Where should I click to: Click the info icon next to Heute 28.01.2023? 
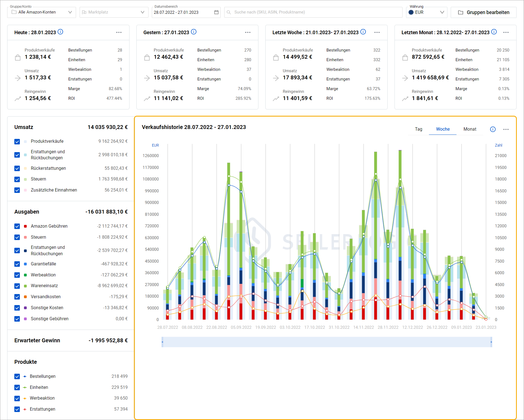[x=60, y=32]
